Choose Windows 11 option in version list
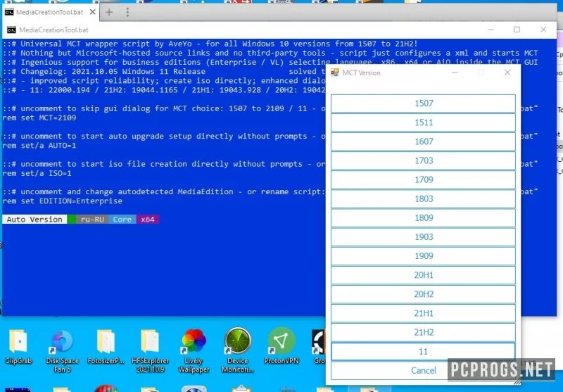The image size is (563, 392). point(424,351)
